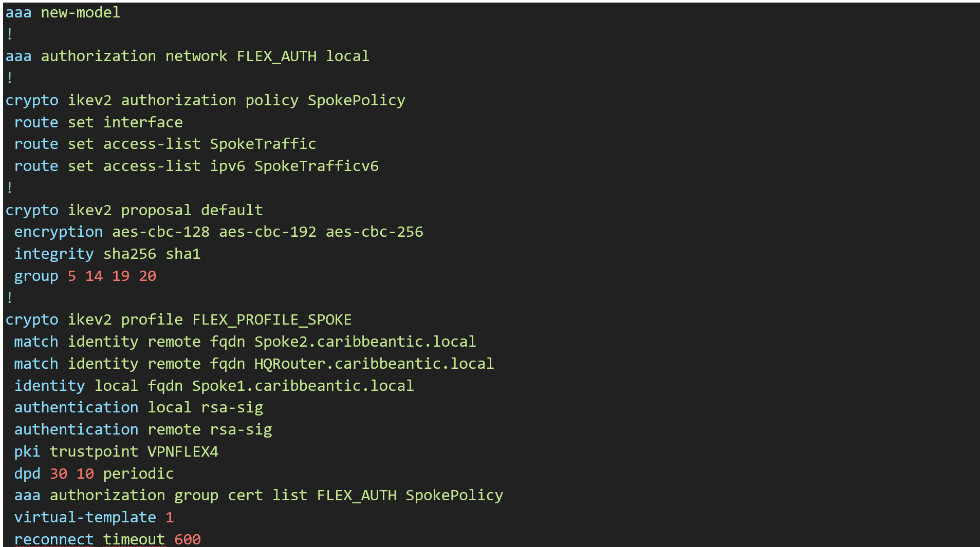
Task: Click the FLEX_AUTH text in aaa authorization line
Action: click(276, 56)
